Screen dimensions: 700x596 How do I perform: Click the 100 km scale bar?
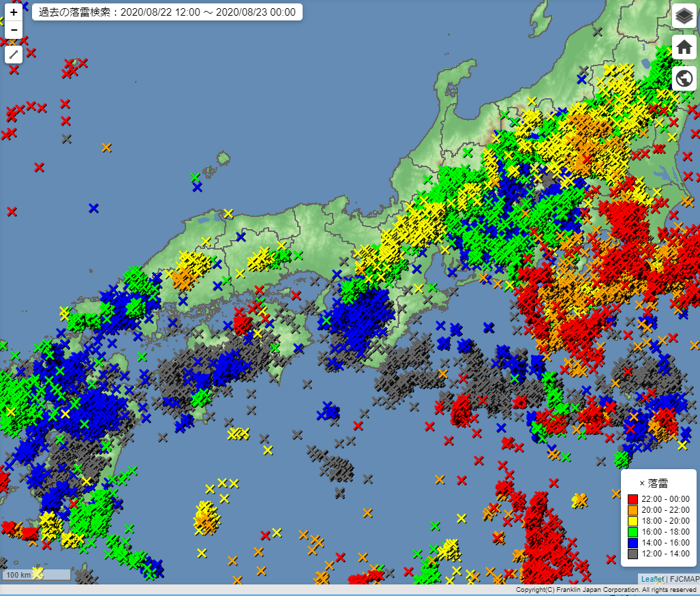[36, 575]
